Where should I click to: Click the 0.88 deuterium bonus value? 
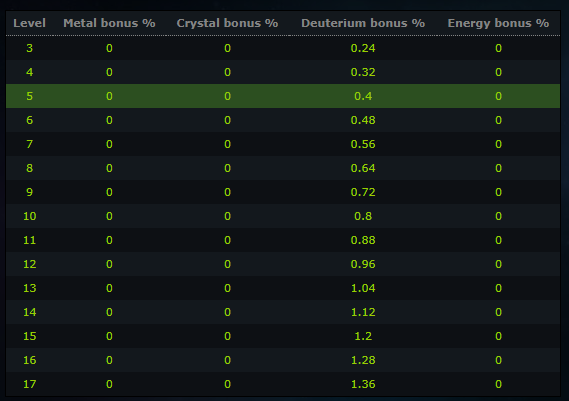click(x=363, y=240)
